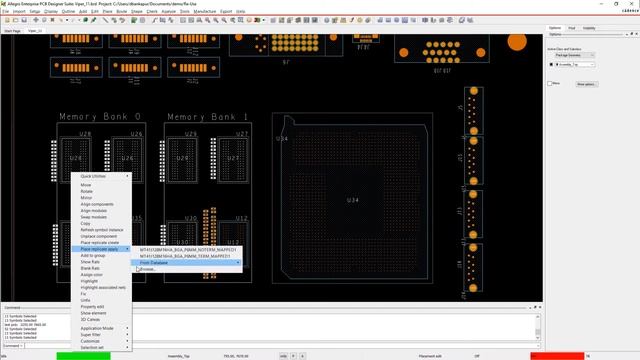
Task: Expand Quick Utilities submenu
Action: 102,176
